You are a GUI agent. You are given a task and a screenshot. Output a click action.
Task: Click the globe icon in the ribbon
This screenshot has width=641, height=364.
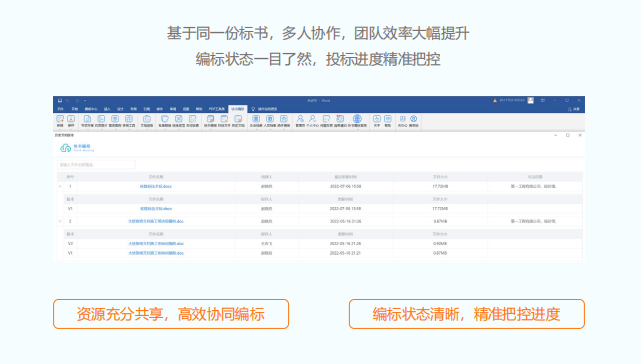357,119
